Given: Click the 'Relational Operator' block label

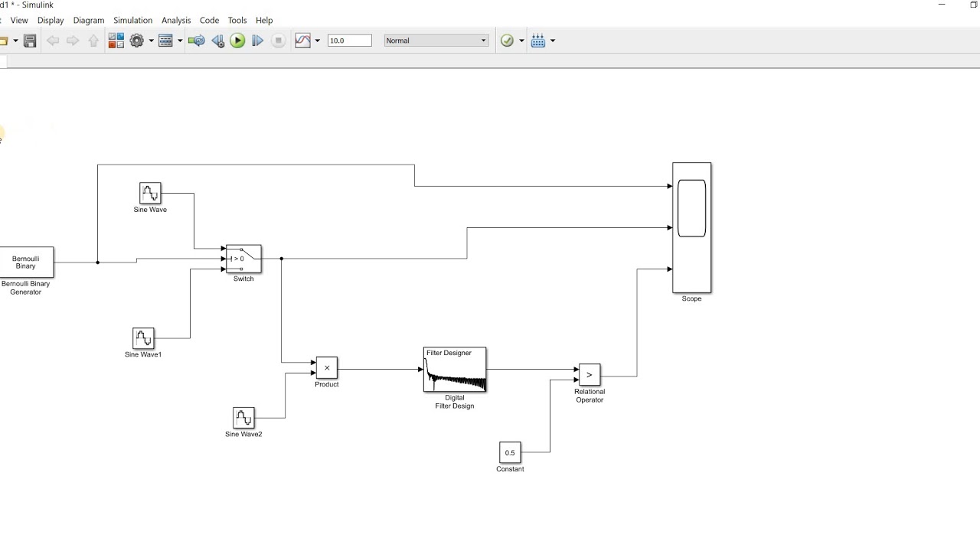Looking at the screenshot, I should coord(590,396).
